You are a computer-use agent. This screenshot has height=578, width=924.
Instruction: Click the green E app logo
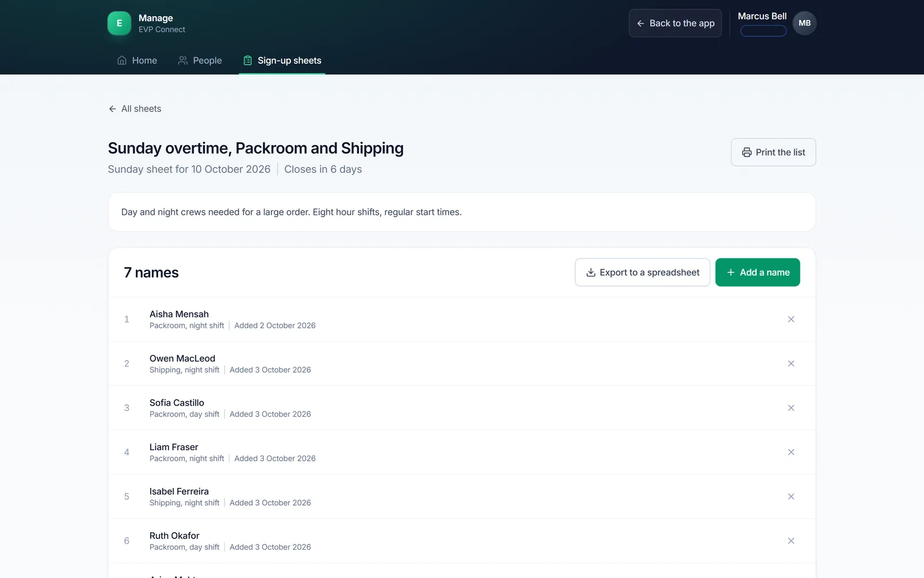coord(119,23)
